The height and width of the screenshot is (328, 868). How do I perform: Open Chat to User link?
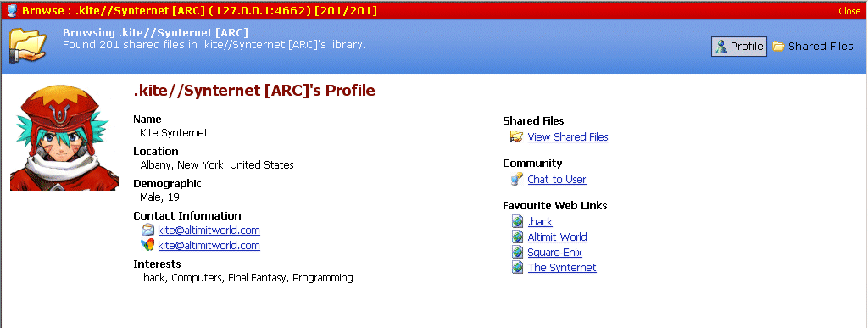[557, 179]
